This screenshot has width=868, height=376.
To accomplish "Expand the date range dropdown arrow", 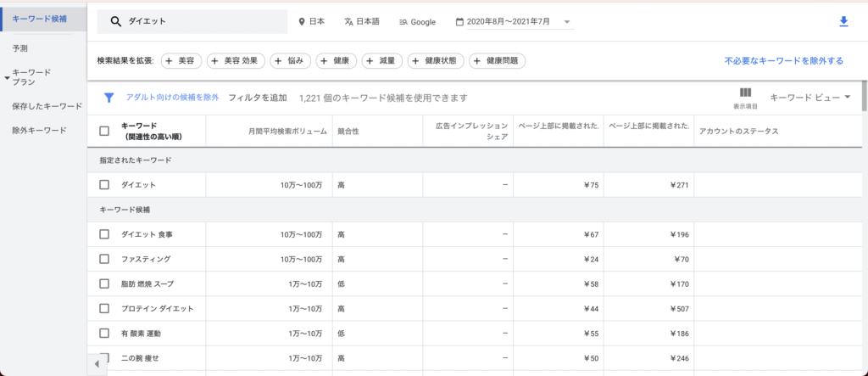I will click(x=566, y=22).
